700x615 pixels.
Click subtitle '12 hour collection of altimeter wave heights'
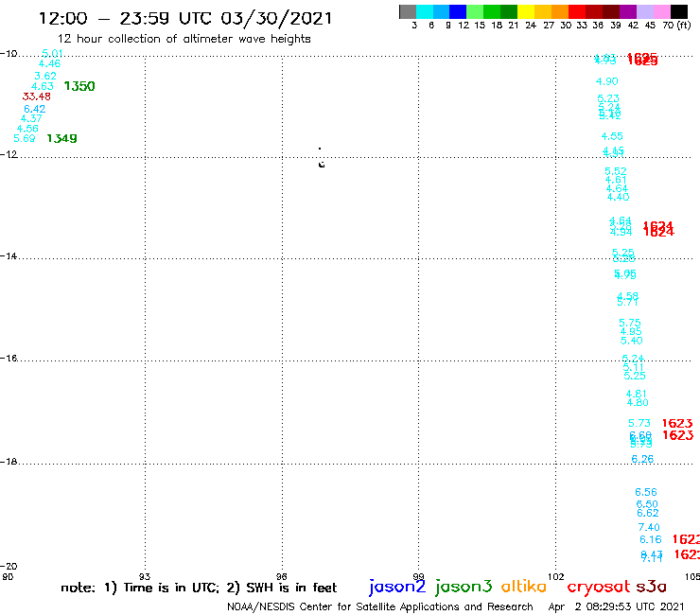[x=184, y=39]
